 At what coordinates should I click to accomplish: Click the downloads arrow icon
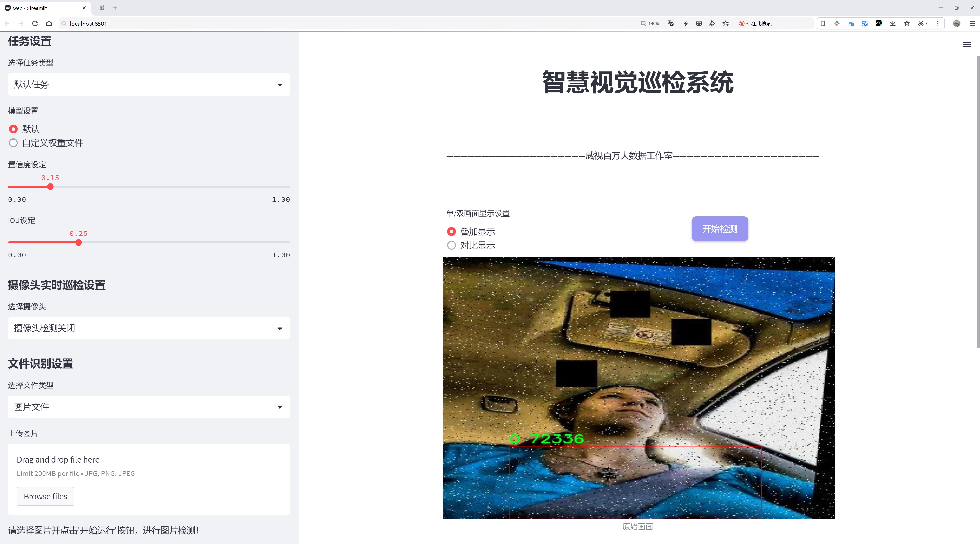click(x=893, y=24)
